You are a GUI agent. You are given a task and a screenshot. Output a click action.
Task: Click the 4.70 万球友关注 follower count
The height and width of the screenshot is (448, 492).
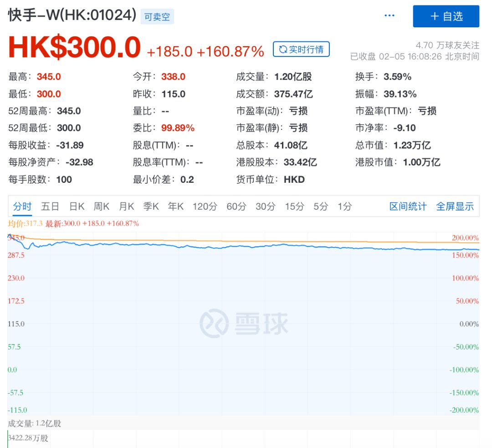447,45
